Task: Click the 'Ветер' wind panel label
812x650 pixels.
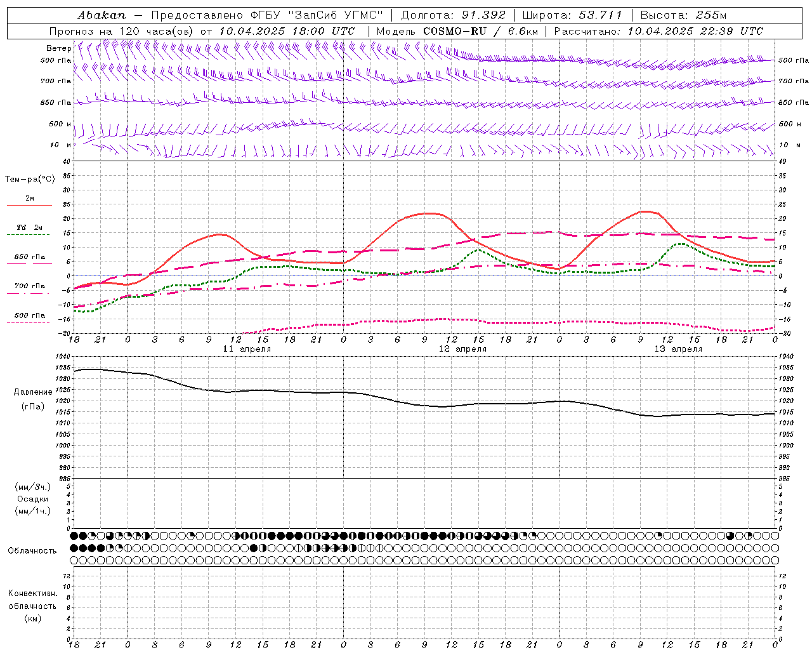Action: pos(58,48)
